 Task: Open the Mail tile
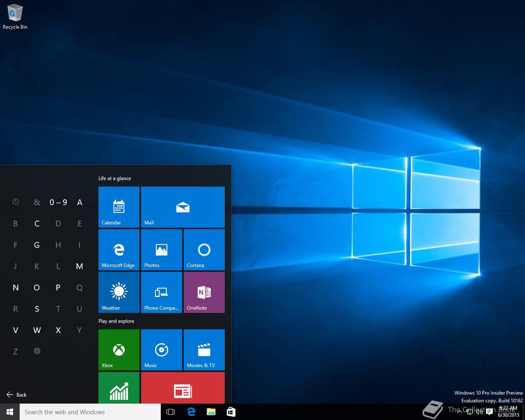point(183,207)
